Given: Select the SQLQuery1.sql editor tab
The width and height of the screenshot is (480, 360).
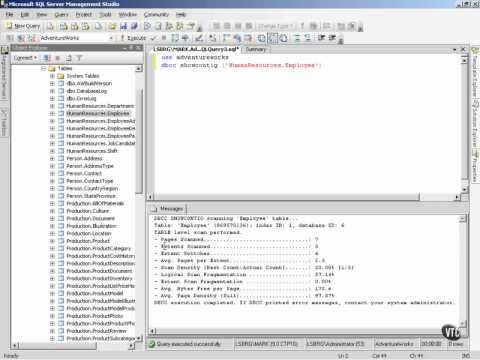Looking at the screenshot, I should coord(196,50).
